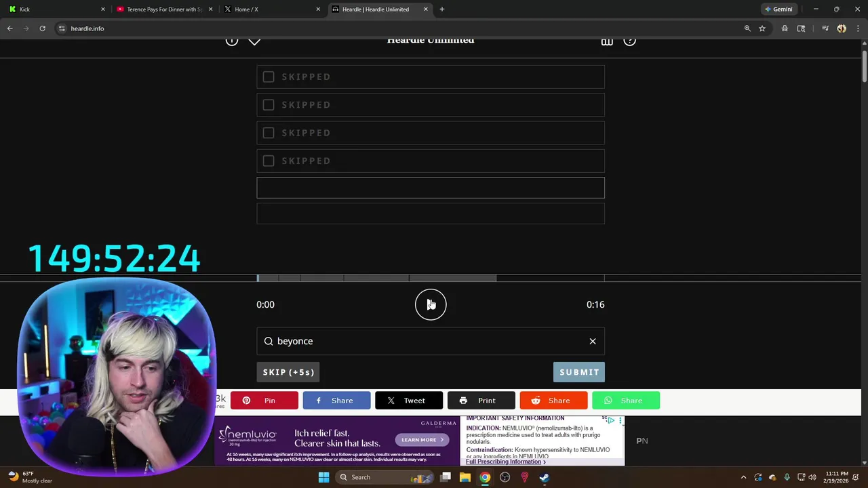Go back in browser
The width and height of the screenshot is (868, 488).
[9, 28]
